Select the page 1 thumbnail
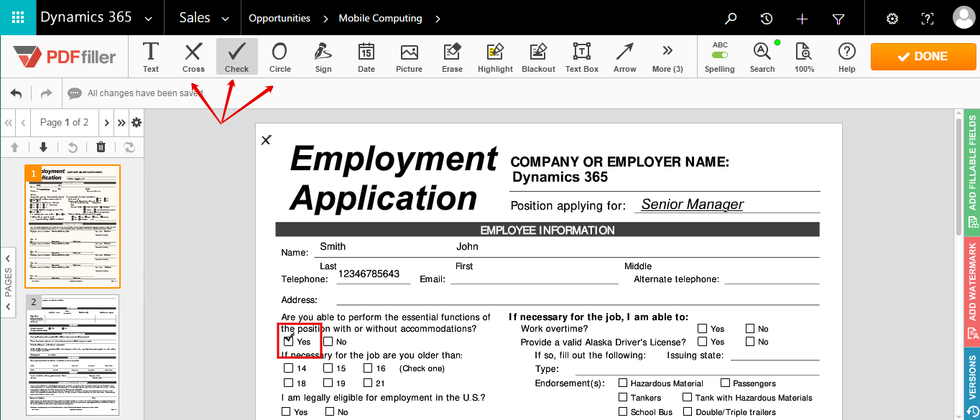Viewport: 980px width, 420px height. [x=73, y=226]
